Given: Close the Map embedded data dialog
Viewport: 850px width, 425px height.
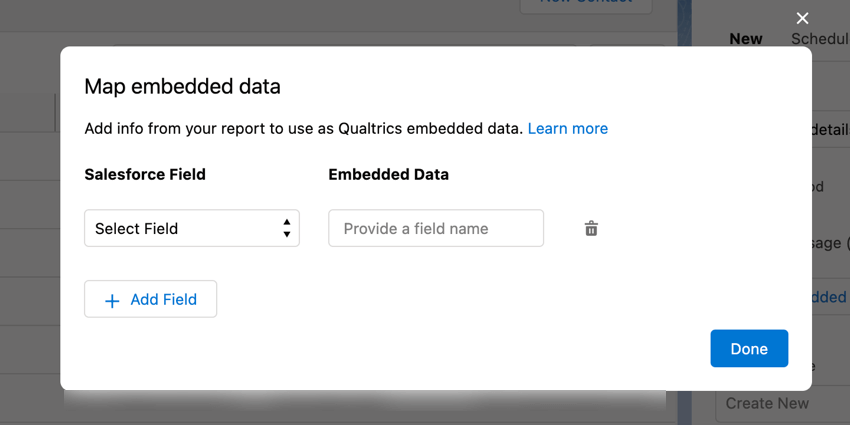Looking at the screenshot, I should pyautogui.click(x=802, y=19).
